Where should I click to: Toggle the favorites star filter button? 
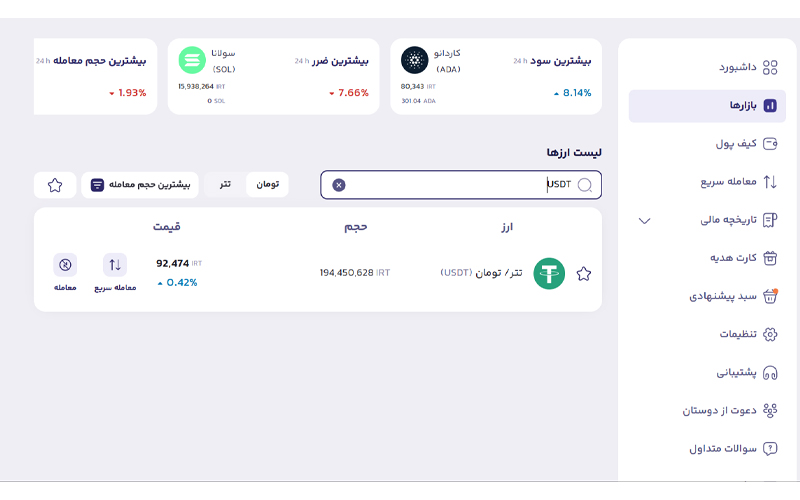point(55,185)
